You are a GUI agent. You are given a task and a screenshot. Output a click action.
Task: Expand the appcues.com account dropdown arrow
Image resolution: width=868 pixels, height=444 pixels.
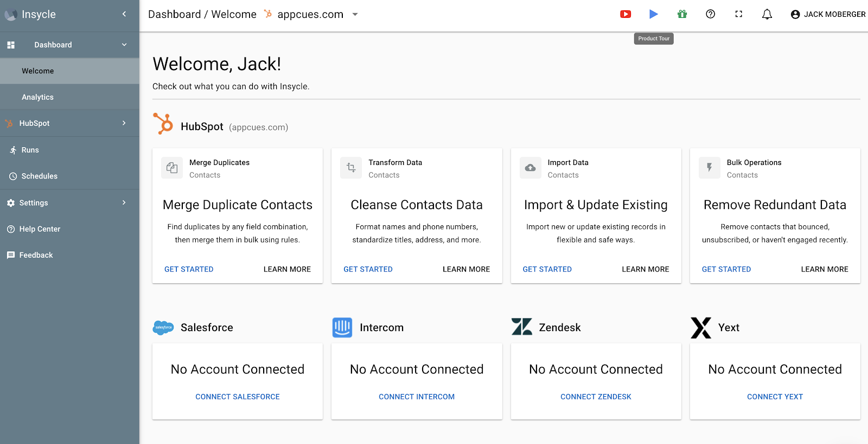355,15
